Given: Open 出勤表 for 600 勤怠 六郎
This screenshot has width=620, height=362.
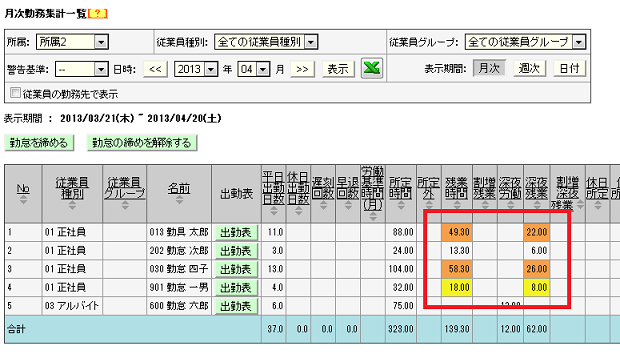Looking at the screenshot, I should pyautogui.click(x=236, y=306).
